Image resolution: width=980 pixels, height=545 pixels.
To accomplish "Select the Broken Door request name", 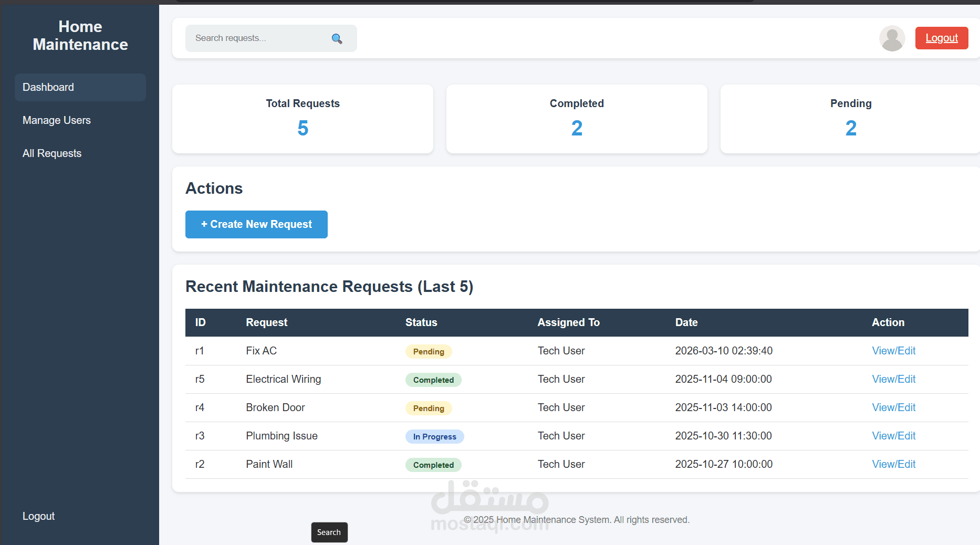I will click(275, 407).
